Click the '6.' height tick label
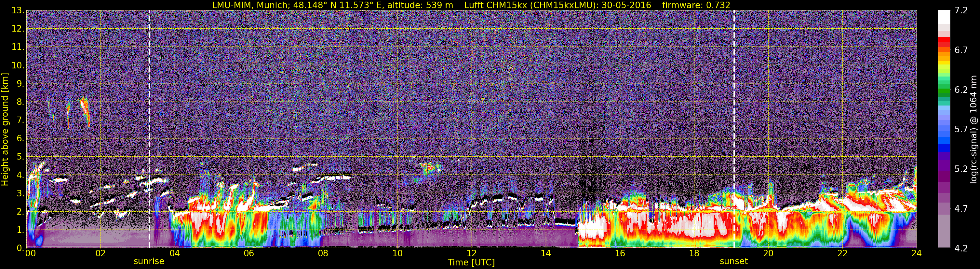This screenshot has height=269, width=980. point(20,139)
